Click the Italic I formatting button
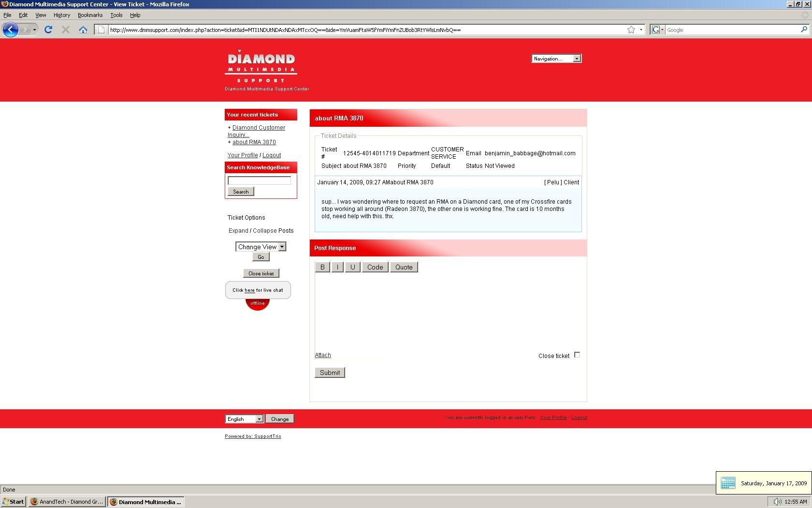812x508 pixels. tap(337, 267)
